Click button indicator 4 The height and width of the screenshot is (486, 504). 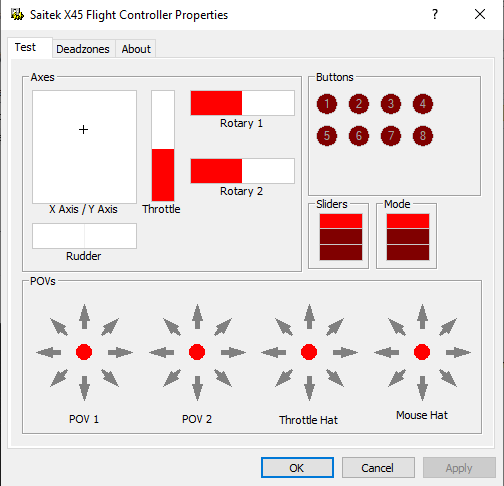pyautogui.click(x=423, y=104)
